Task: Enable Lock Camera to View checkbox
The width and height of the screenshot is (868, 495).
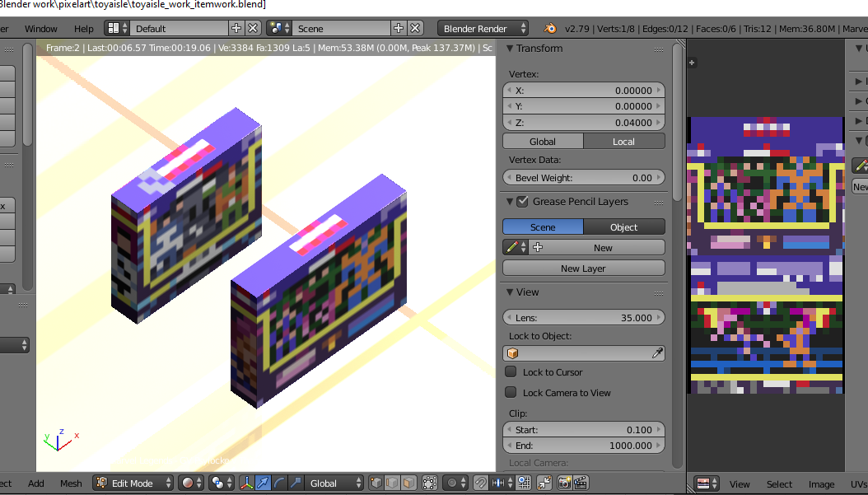Action: [x=511, y=393]
